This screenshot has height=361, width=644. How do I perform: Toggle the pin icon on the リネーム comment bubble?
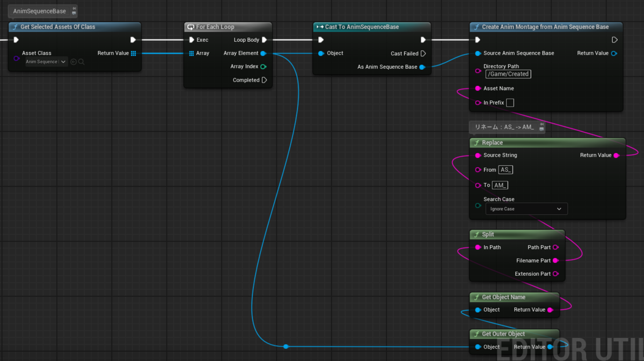(541, 127)
